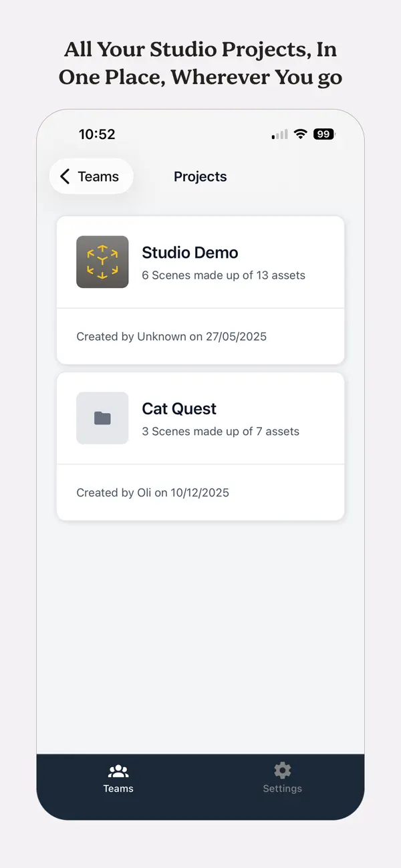Tap "6 Scenes made up of 13 assets"
This screenshot has width=401, height=868.
[223, 275]
